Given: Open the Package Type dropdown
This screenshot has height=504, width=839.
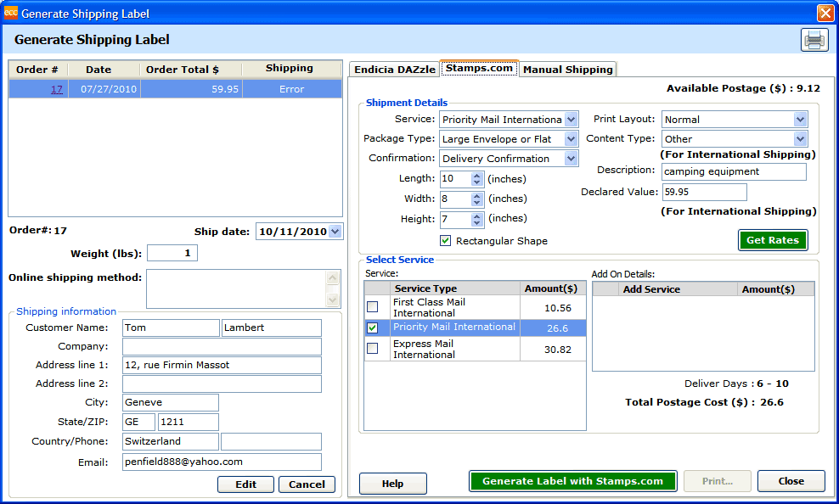Looking at the screenshot, I should pos(571,139).
